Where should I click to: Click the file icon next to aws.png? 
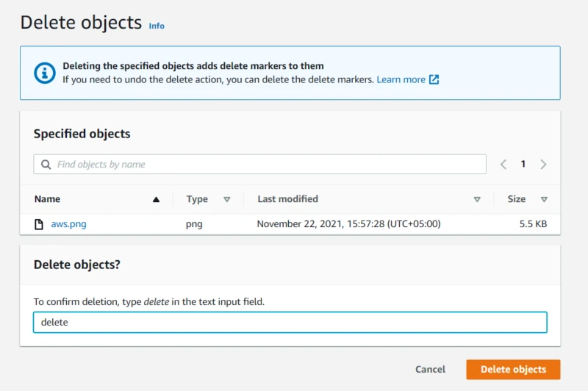pos(39,224)
